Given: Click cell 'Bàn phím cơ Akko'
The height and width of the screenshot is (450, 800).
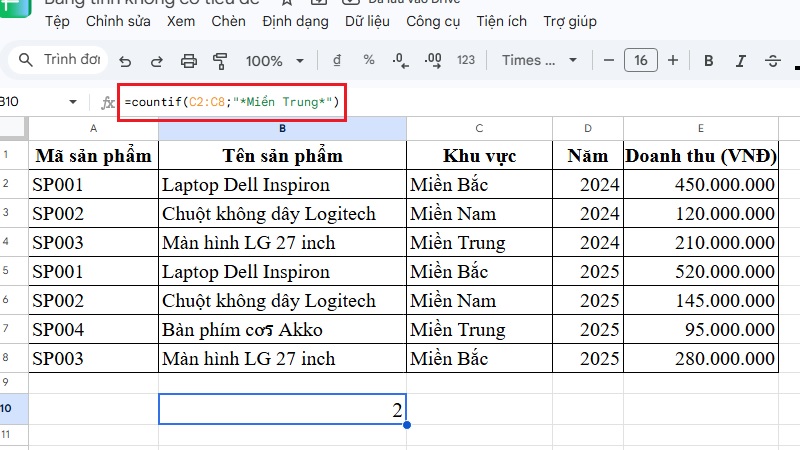Looking at the screenshot, I should 282,329.
